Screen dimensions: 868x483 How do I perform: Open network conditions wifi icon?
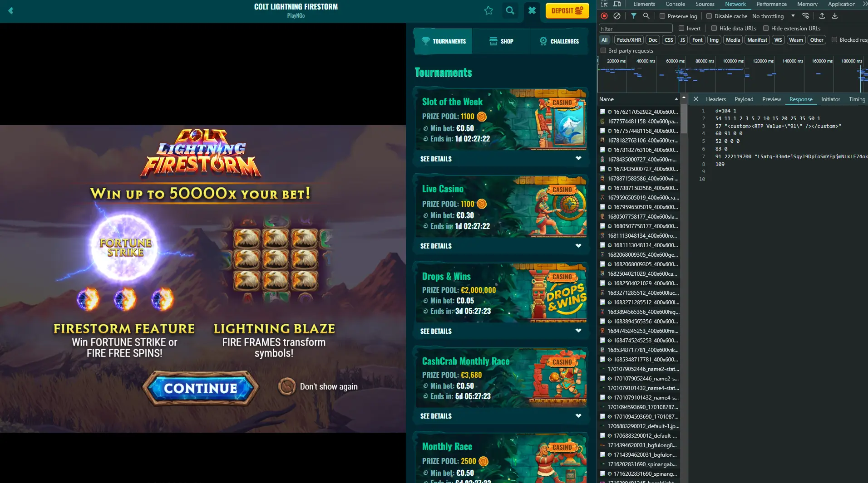(806, 16)
